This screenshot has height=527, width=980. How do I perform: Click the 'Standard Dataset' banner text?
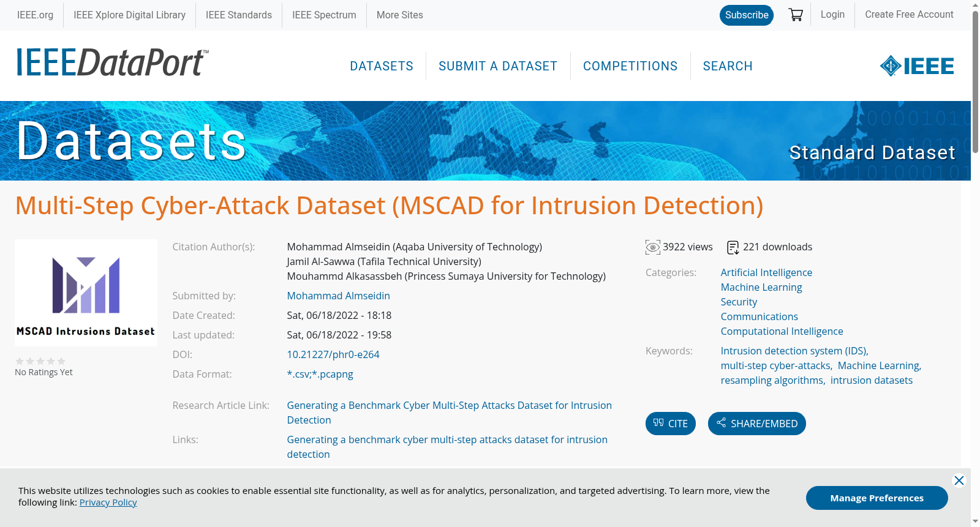click(x=872, y=152)
